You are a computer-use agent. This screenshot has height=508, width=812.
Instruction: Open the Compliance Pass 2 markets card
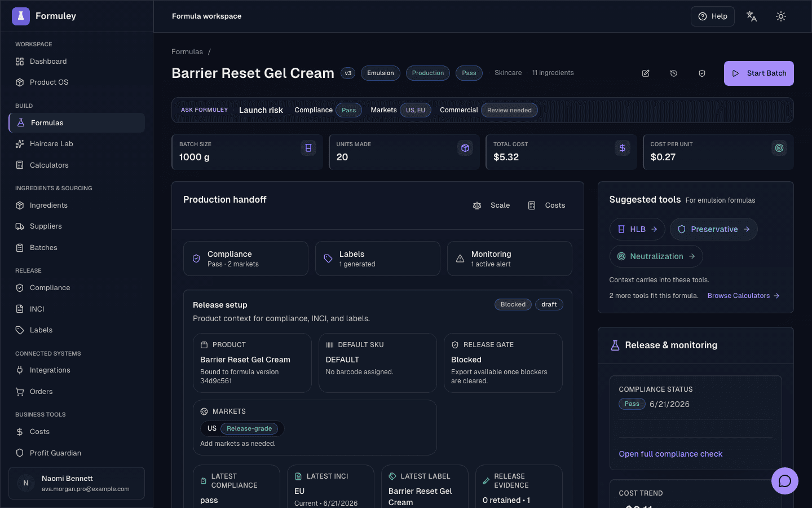point(246,259)
